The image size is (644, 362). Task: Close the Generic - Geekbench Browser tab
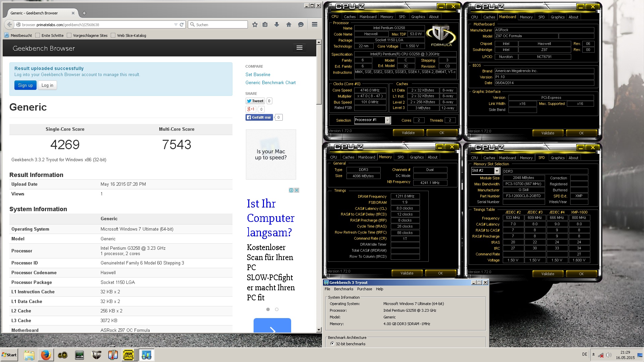tap(73, 13)
